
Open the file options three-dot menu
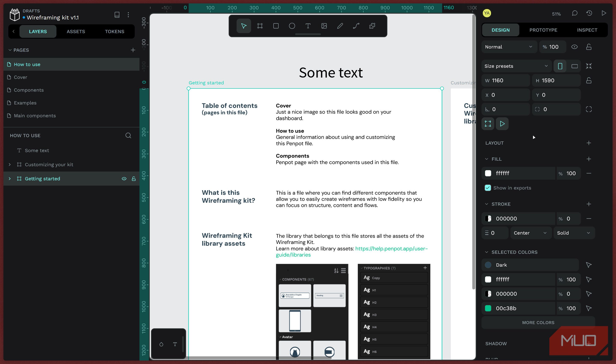(128, 15)
